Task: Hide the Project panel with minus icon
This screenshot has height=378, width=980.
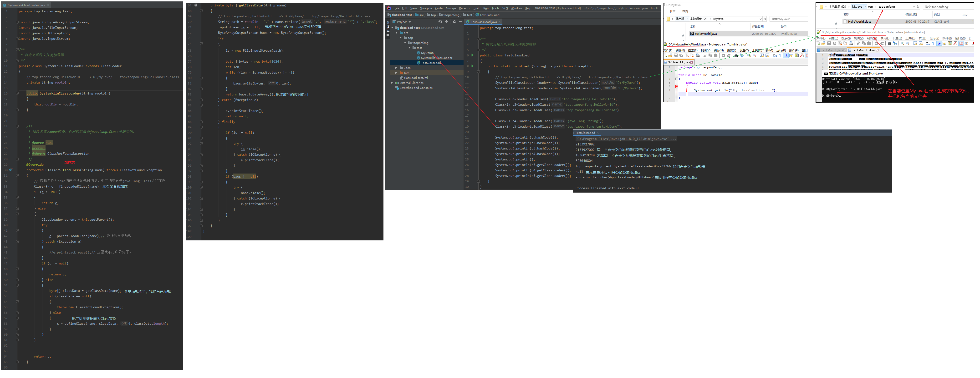Action: tap(460, 22)
